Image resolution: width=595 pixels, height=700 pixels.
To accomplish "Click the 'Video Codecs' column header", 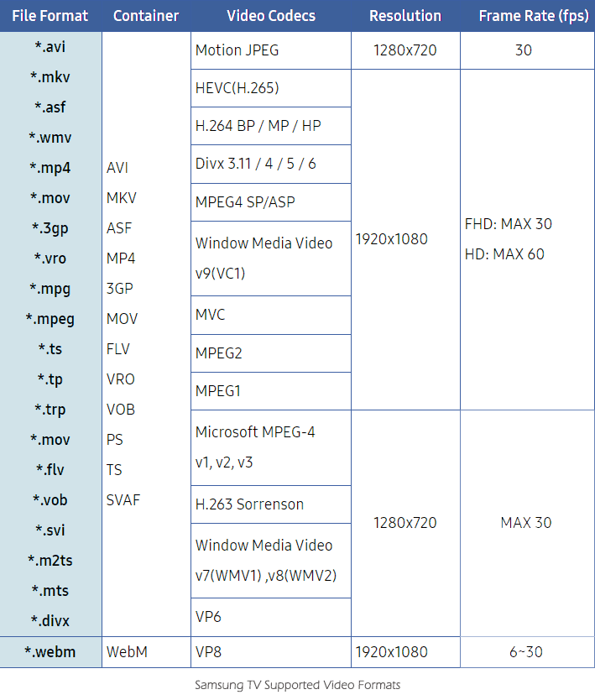I will (x=271, y=16).
